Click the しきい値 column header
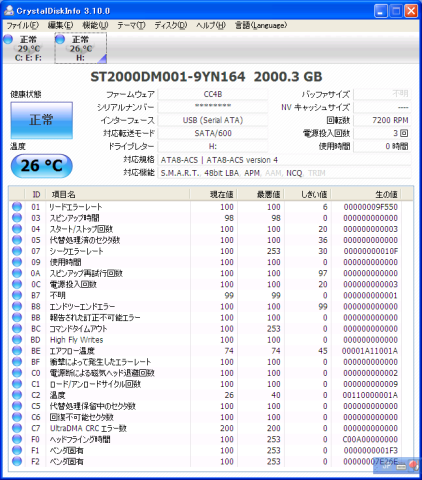 pos(308,194)
